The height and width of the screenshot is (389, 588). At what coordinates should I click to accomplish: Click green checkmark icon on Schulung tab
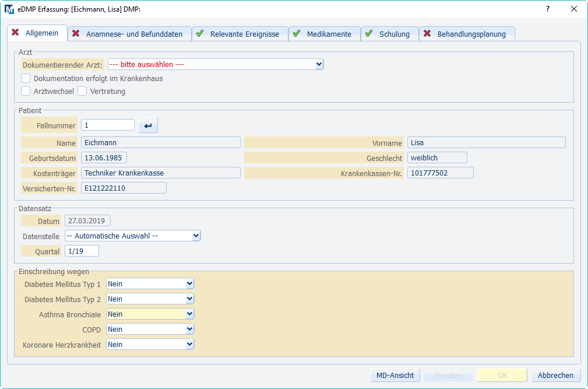tap(369, 34)
